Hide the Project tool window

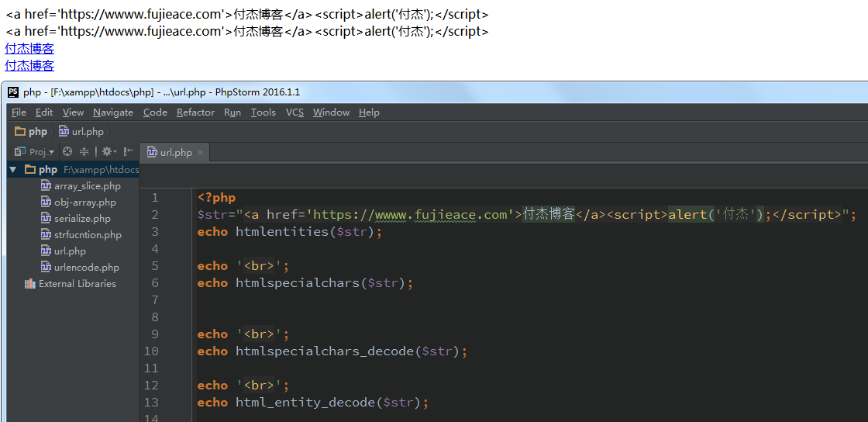(128, 151)
